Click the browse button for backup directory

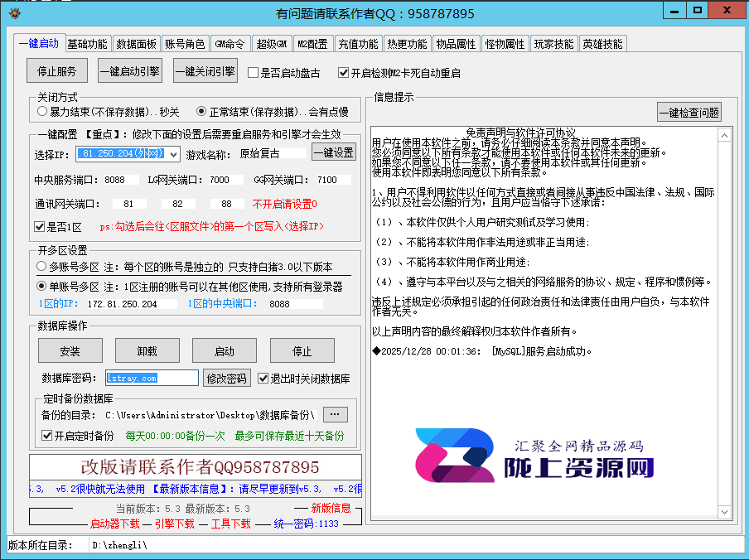pos(335,414)
